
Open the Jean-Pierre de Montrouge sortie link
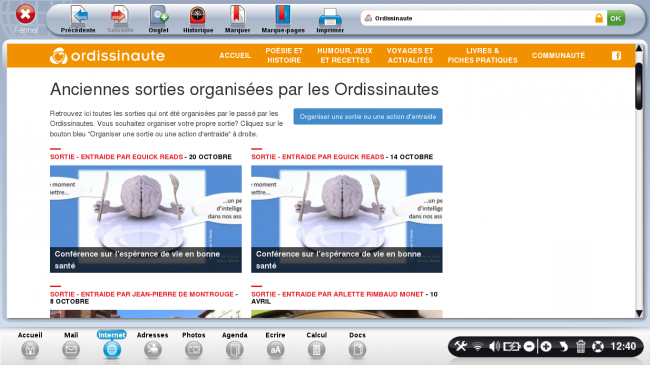coord(144,298)
